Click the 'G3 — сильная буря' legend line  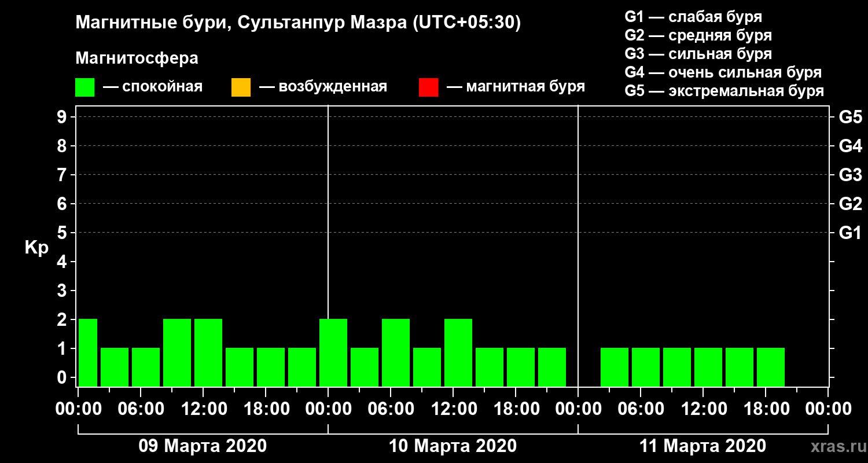pyautogui.click(x=698, y=54)
